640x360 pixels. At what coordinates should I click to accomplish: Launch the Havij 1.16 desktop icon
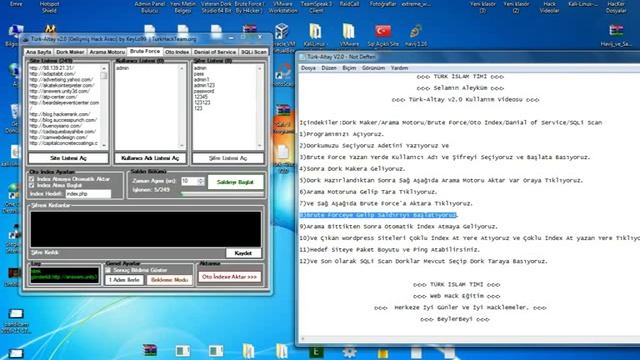pyautogui.click(x=416, y=32)
